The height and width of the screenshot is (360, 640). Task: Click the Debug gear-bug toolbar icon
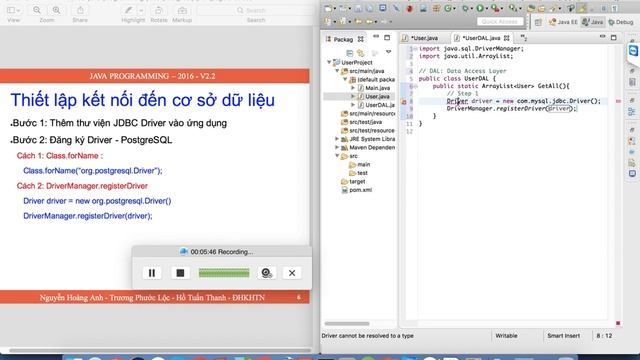point(465,9)
